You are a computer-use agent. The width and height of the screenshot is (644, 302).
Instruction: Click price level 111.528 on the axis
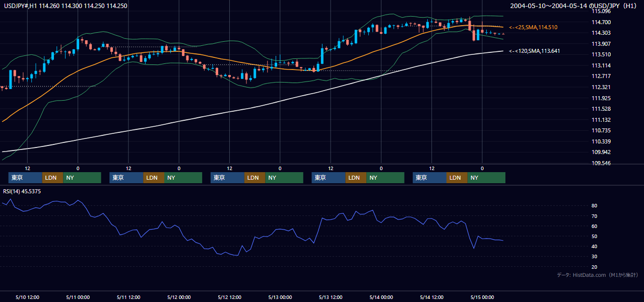point(601,109)
